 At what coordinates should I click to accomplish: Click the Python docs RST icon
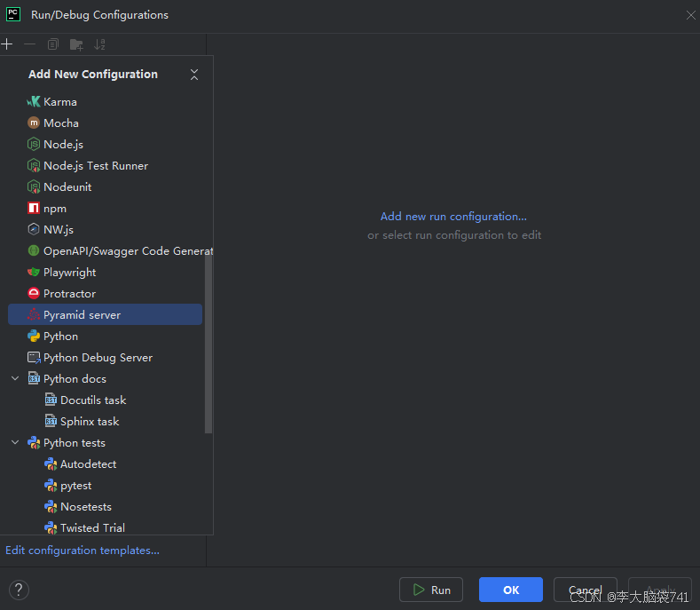[x=34, y=378]
